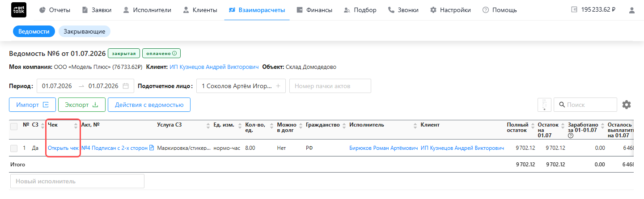Open the Отчеты menu section
Image resolution: width=644 pixels, height=199 pixels.
(x=54, y=10)
